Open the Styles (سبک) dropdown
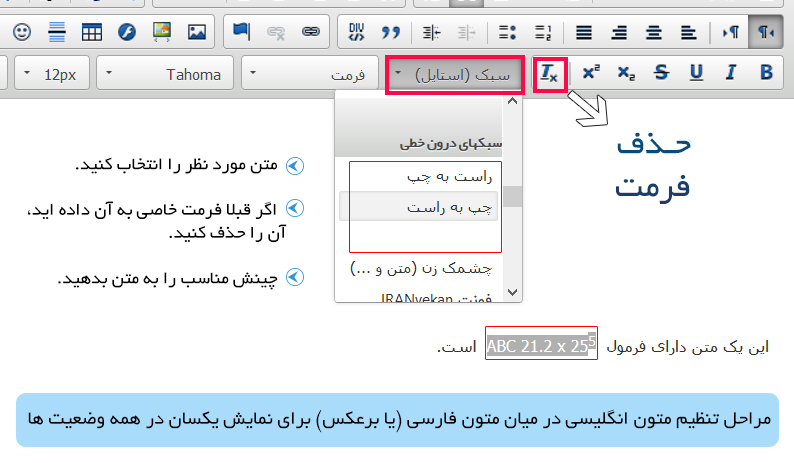 tap(455, 74)
